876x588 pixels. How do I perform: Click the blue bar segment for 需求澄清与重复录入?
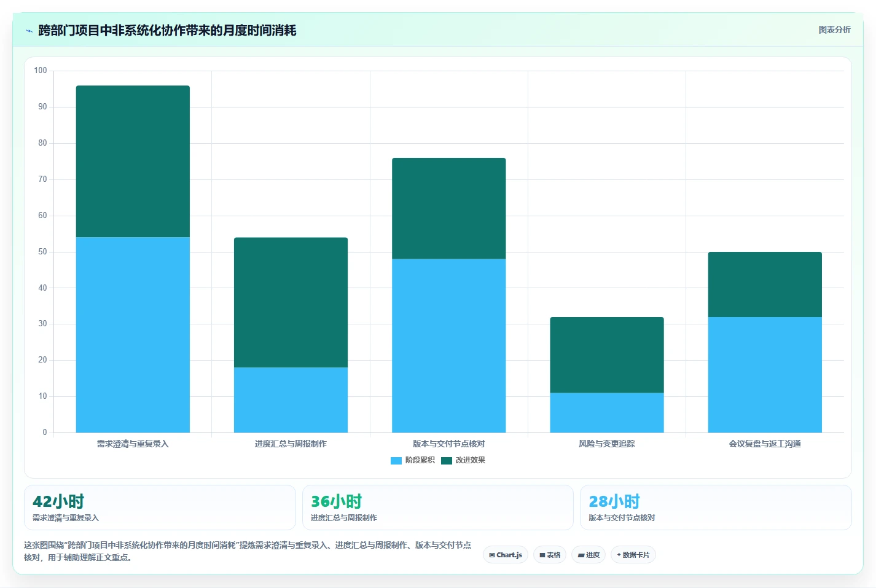pyautogui.click(x=133, y=335)
